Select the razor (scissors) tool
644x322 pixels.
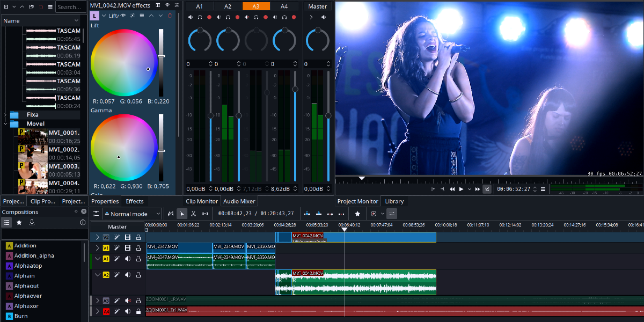click(193, 214)
